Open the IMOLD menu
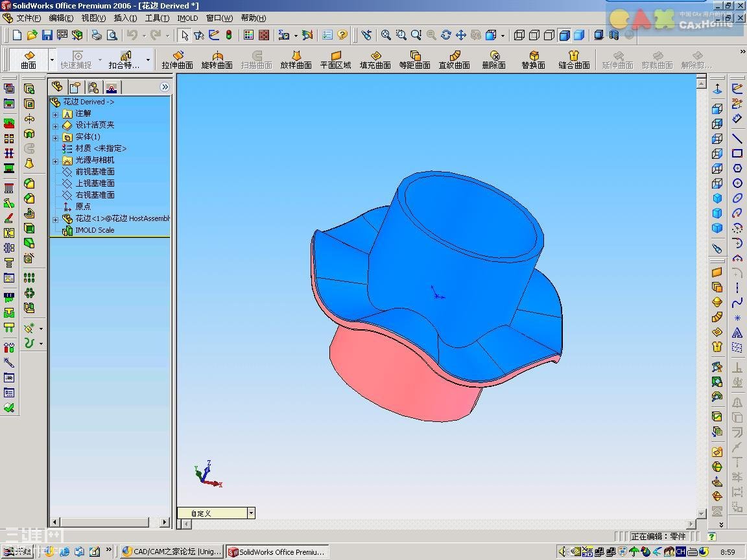 187,18
